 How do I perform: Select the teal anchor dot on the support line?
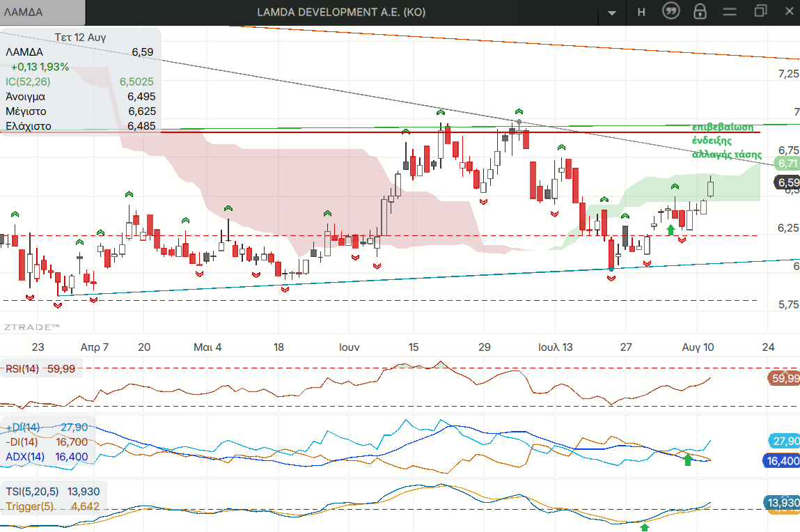click(x=611, y=269)
